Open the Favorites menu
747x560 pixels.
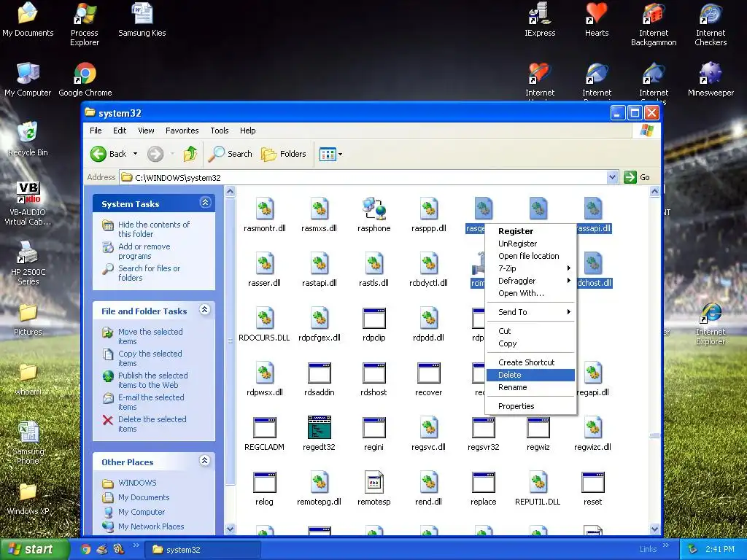182,131
